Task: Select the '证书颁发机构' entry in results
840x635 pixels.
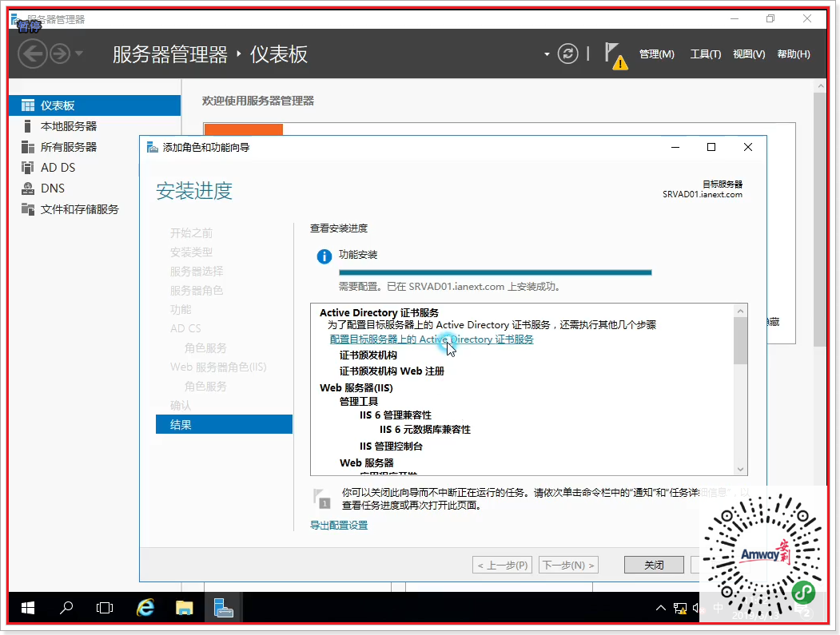Action: (368, 355)
